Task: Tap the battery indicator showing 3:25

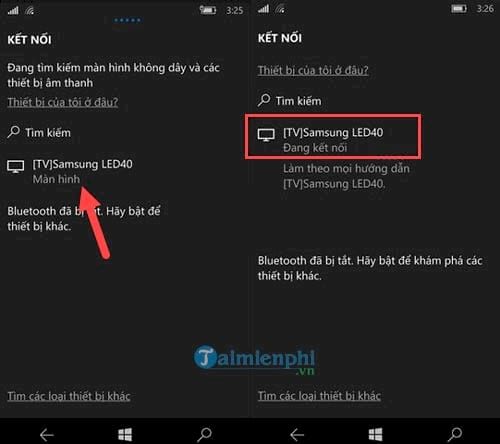Action: click(x=208, y=10)
